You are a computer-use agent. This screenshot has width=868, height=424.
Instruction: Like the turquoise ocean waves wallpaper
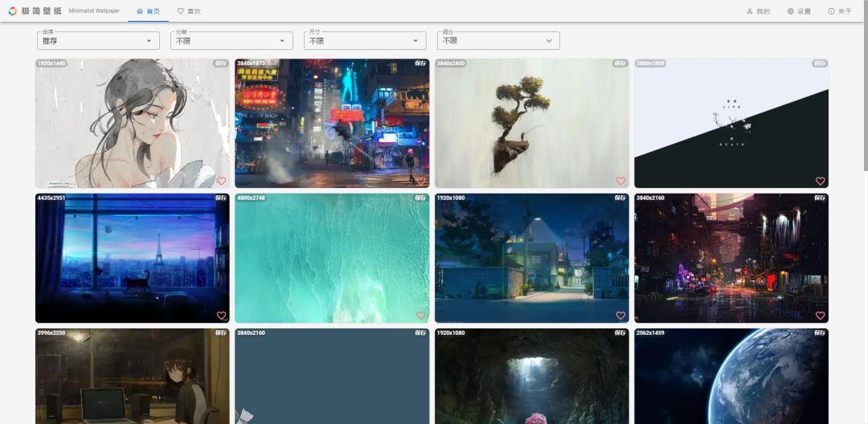click(421, 316)
